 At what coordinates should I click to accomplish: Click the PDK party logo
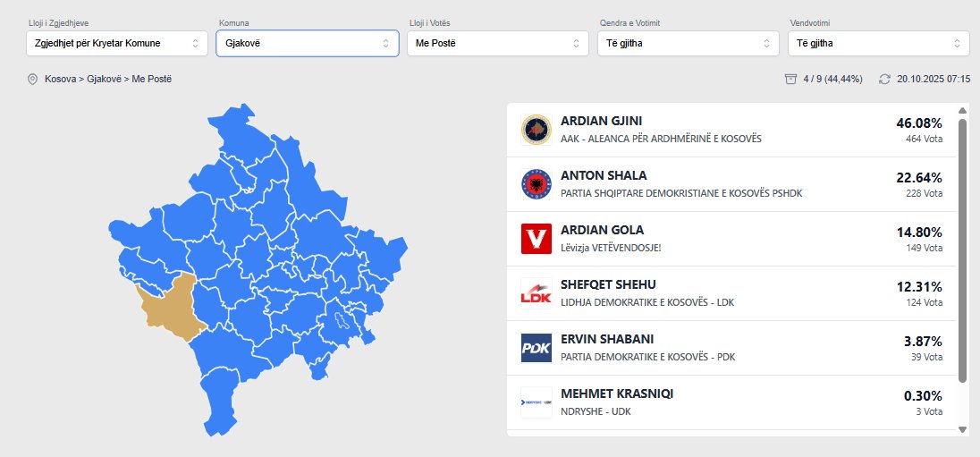pyautogui.click(x=536, y=348)
